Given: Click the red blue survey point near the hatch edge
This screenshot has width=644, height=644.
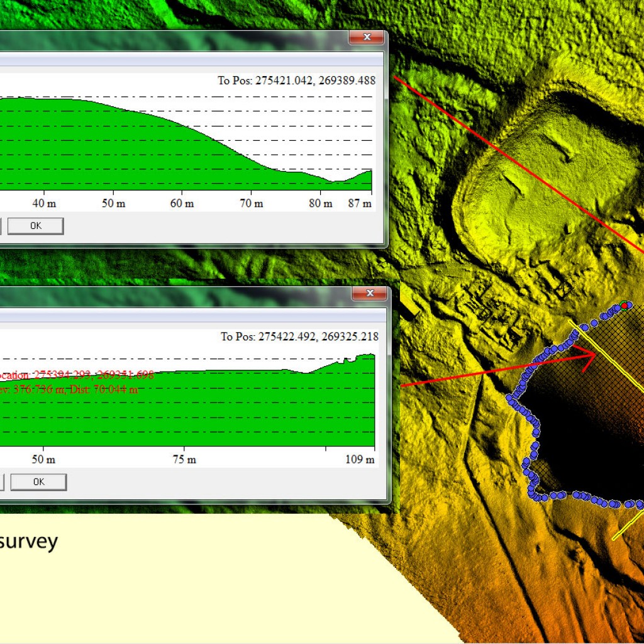Looking at the screenshot, I should click(624, 305).
